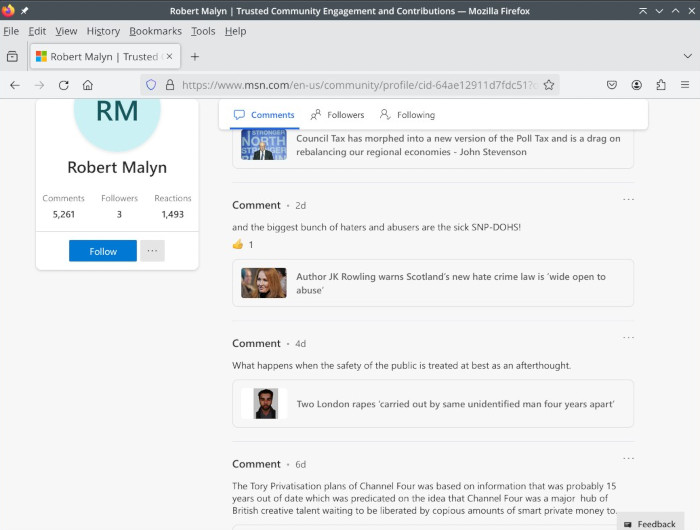
Task: Click the tracking protection shield icon
Action: tap(152, 85)
